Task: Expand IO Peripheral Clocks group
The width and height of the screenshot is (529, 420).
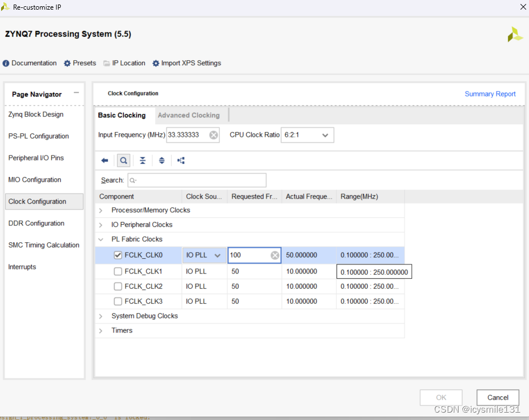Action: pyautogui.click(x=101, y=225)
